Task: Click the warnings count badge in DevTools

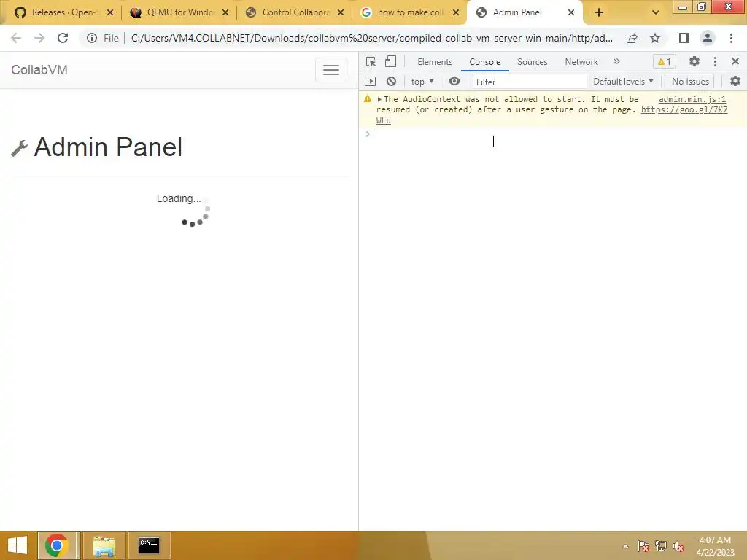Action: click(x=664, y=61)
